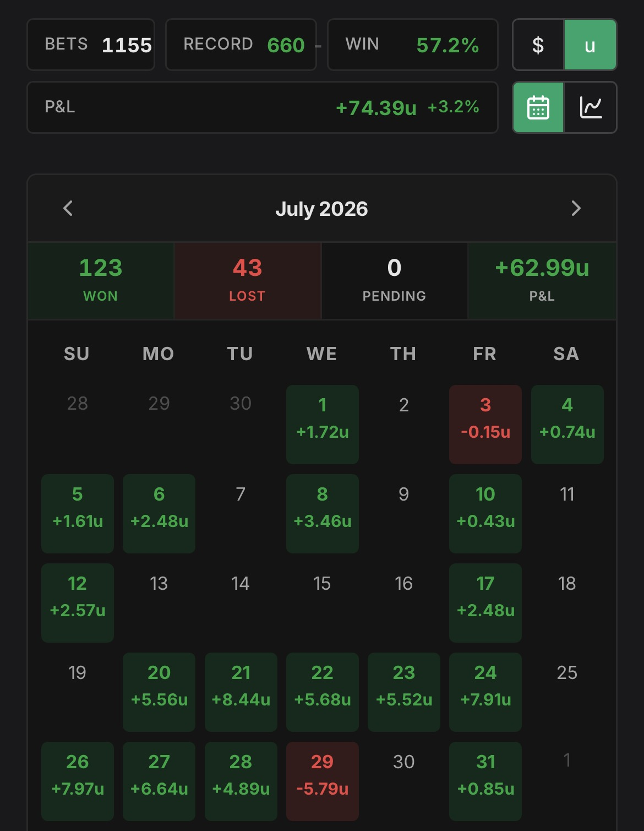Go to previous month arrow

[68, 209]
